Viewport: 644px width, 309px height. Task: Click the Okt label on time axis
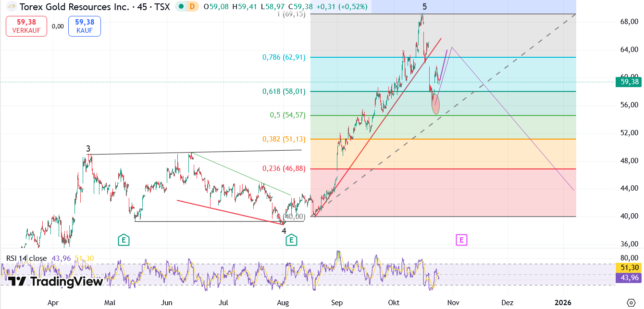click(394, 303)
